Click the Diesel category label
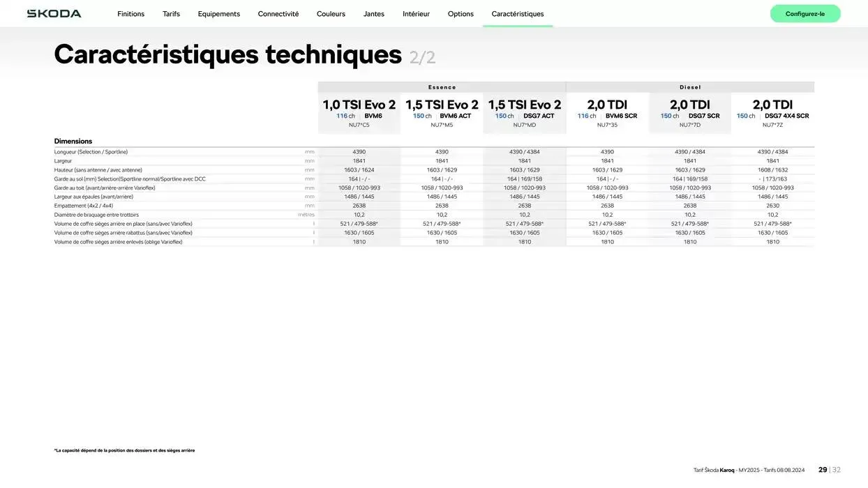 point(690,85)
